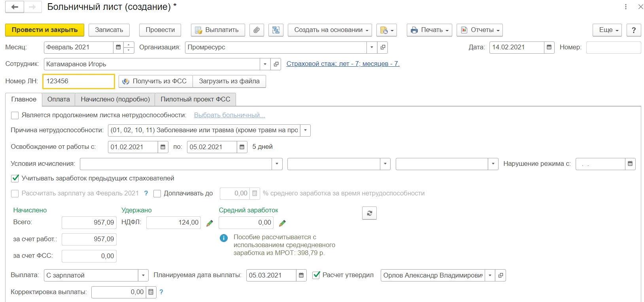Open calendar for Нарушение режима date
This screenshot has width=644, height=302.
tap(630, 164)
